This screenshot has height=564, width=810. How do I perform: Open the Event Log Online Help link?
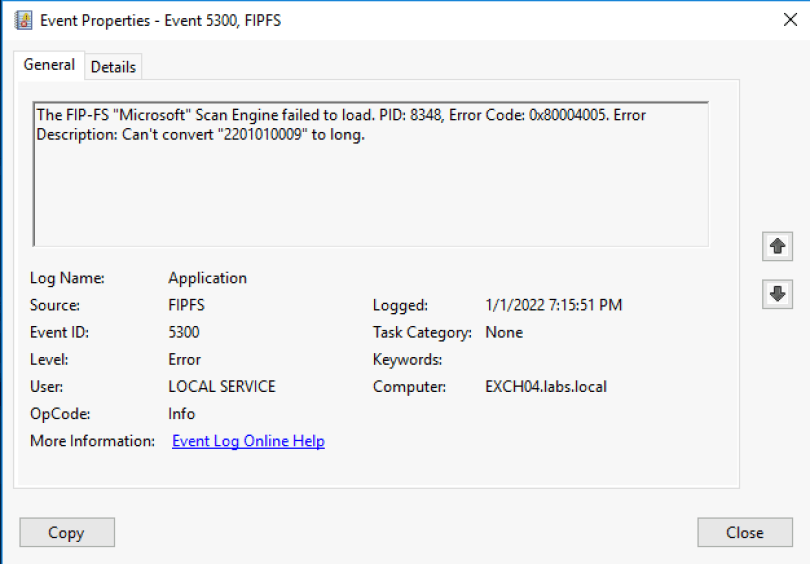point(248,441)
